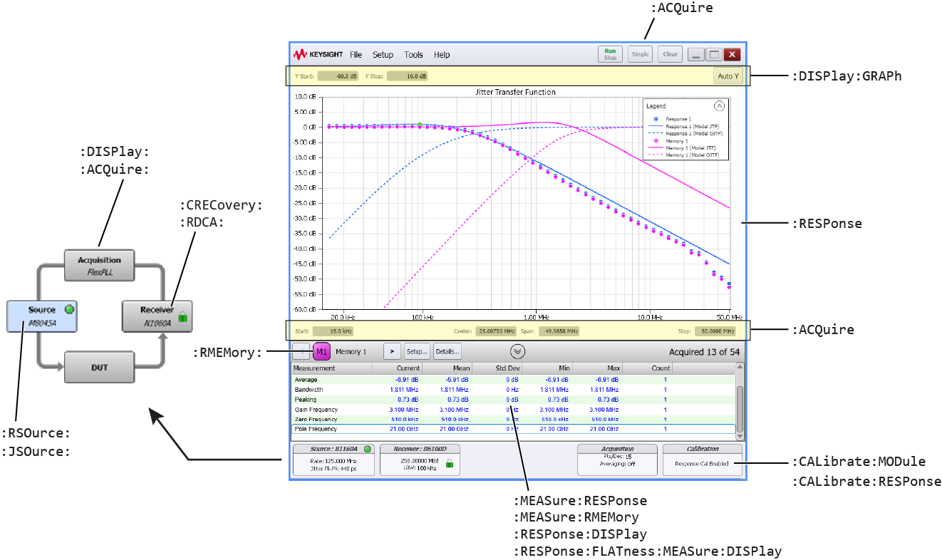Screen dimensions: 942x560
Task: Select the Gain Frequency measurement row
Action: coord(513,410)
